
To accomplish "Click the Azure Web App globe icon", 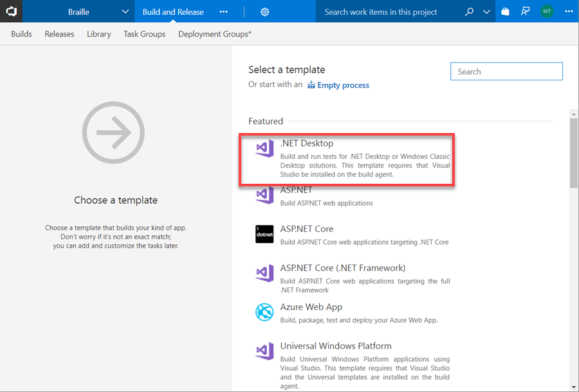I will pyautogui.click(x=264, y=312).
